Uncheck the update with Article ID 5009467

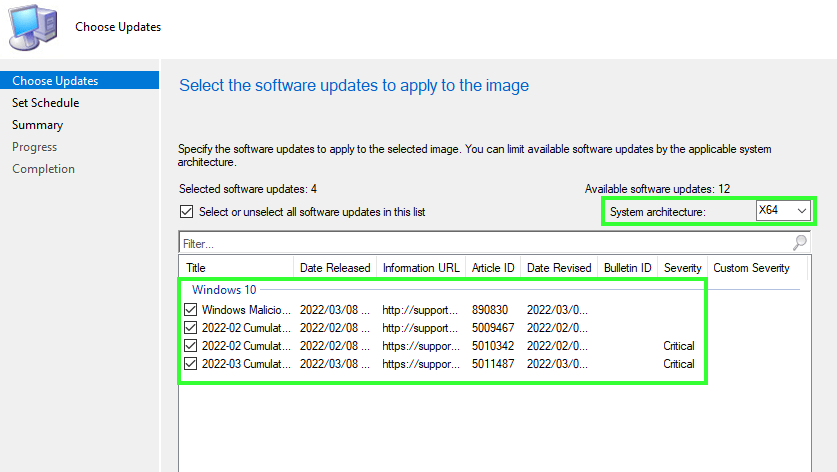coord(191,328)
